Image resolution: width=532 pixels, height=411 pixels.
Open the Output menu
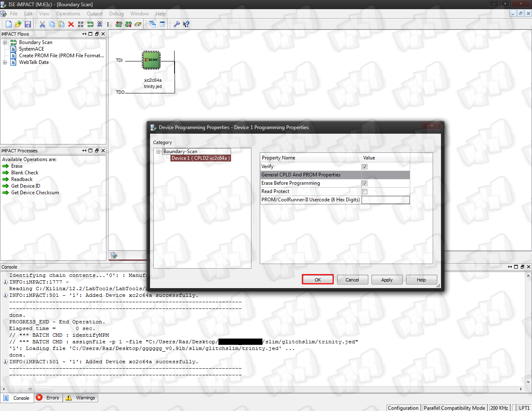[95, 14]
